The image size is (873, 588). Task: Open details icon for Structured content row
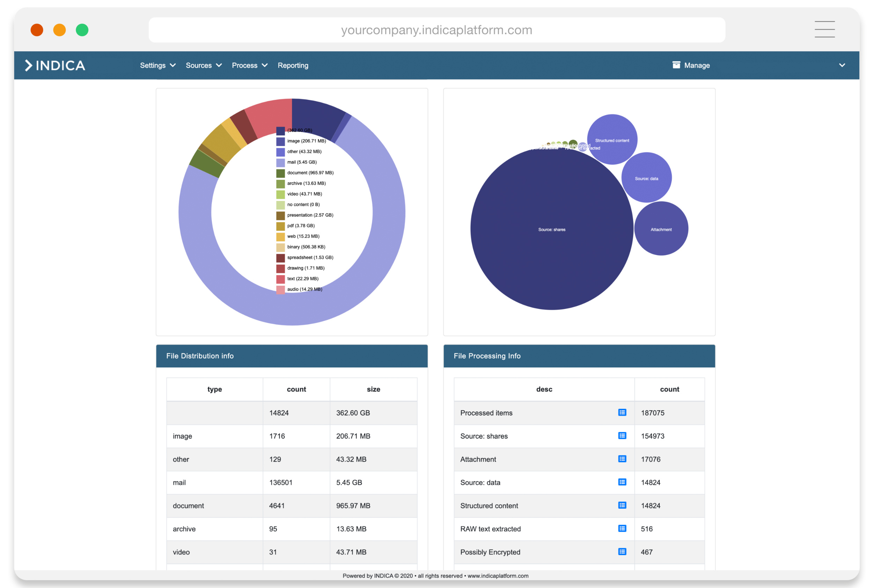click(622, 505)
